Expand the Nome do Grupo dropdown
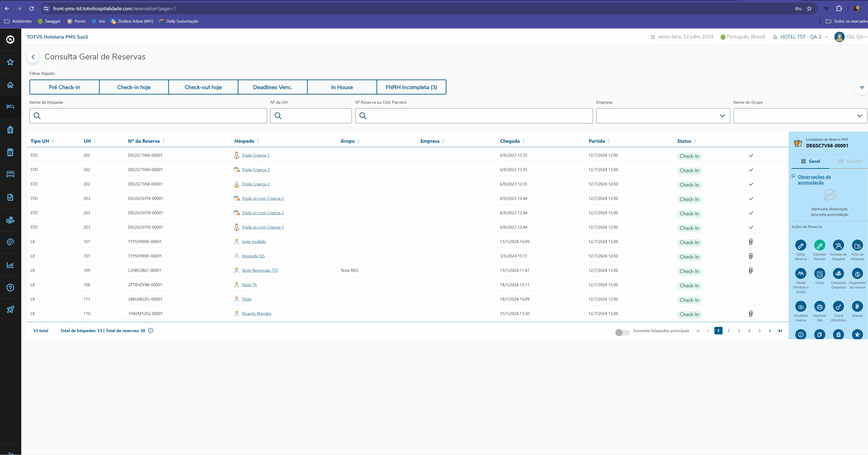 coord(800,116)
